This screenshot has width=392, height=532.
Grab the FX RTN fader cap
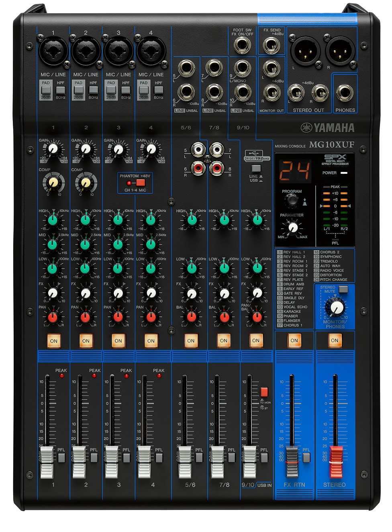[292, 462]
